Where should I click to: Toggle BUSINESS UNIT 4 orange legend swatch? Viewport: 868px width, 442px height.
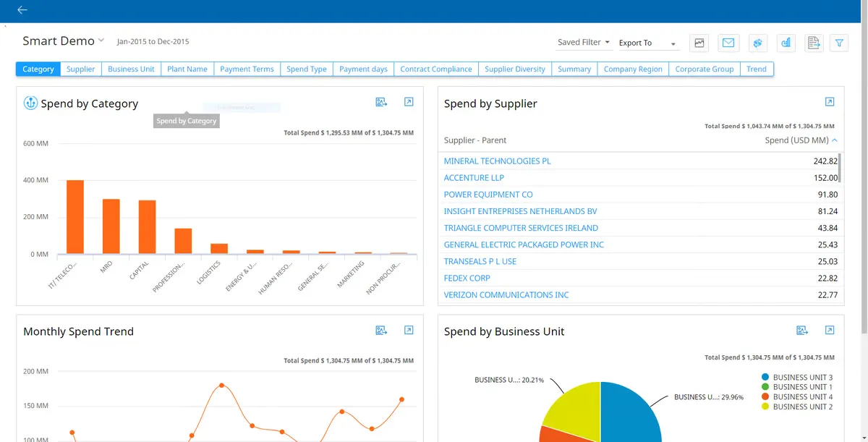pos(765,396)
